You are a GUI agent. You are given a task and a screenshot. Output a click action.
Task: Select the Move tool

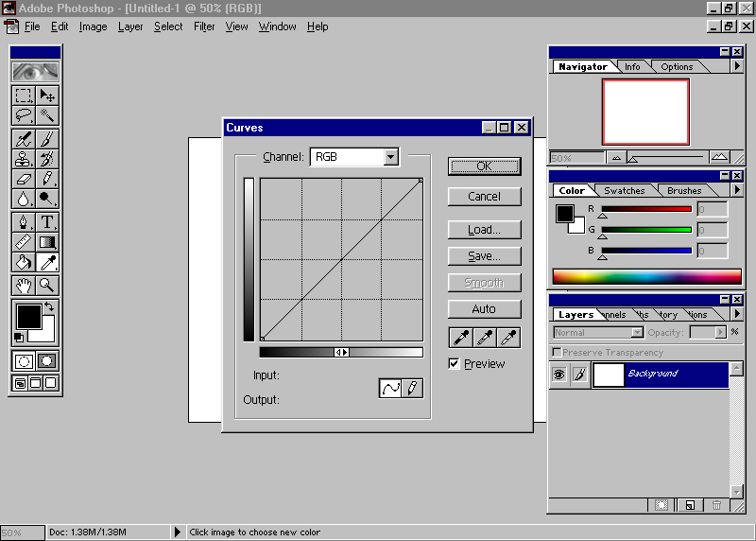coord(47,96)
